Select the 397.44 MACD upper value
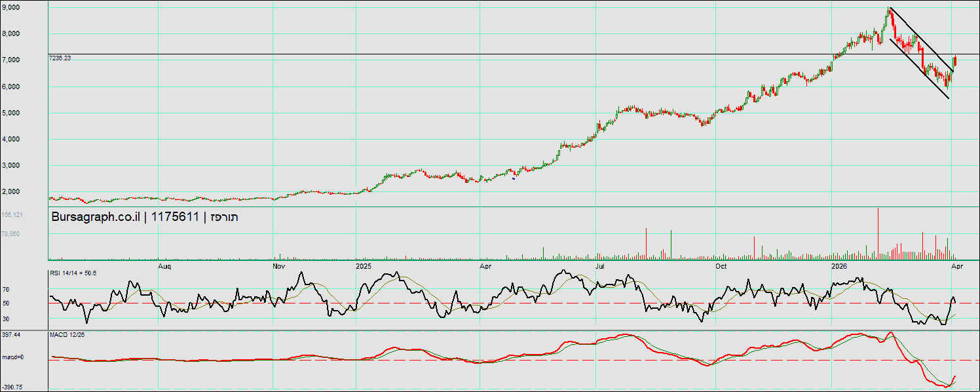Screen dimensions: 980x392 tap(11, 334)
